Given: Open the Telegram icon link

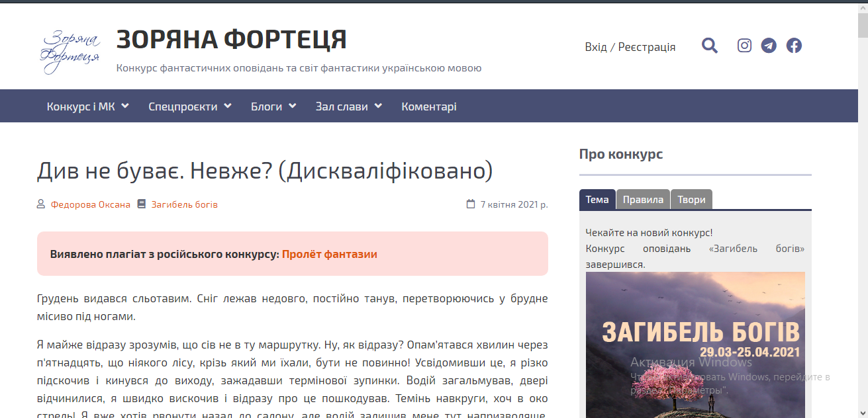Looking at the screenshot, I should tap(769, 46).
